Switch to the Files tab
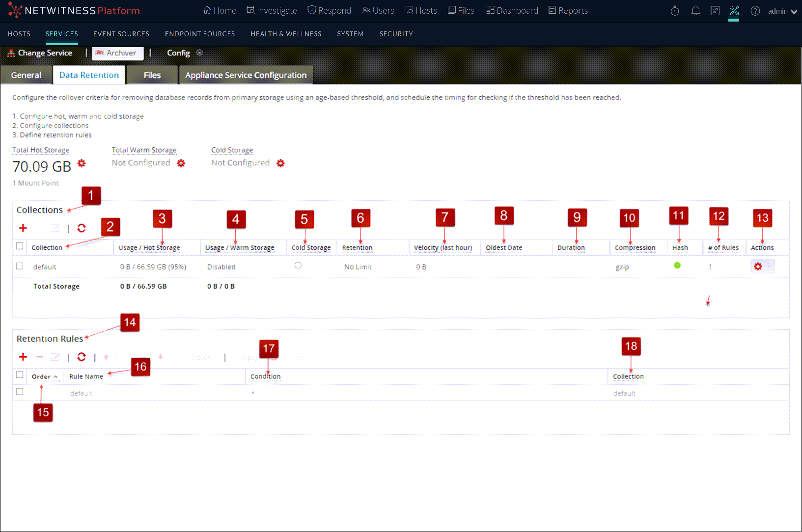This screenshot has height=532, width=802. tap(152, 75)
